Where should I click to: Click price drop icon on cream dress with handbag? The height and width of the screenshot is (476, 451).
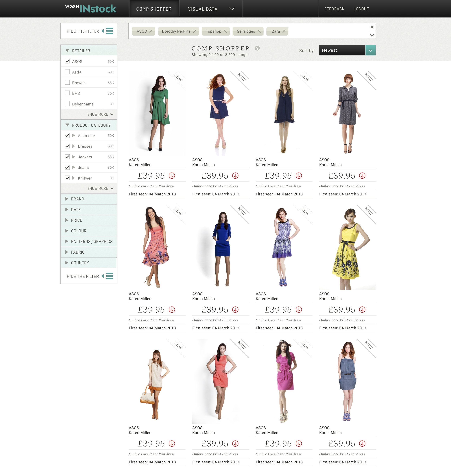(172, 444)
